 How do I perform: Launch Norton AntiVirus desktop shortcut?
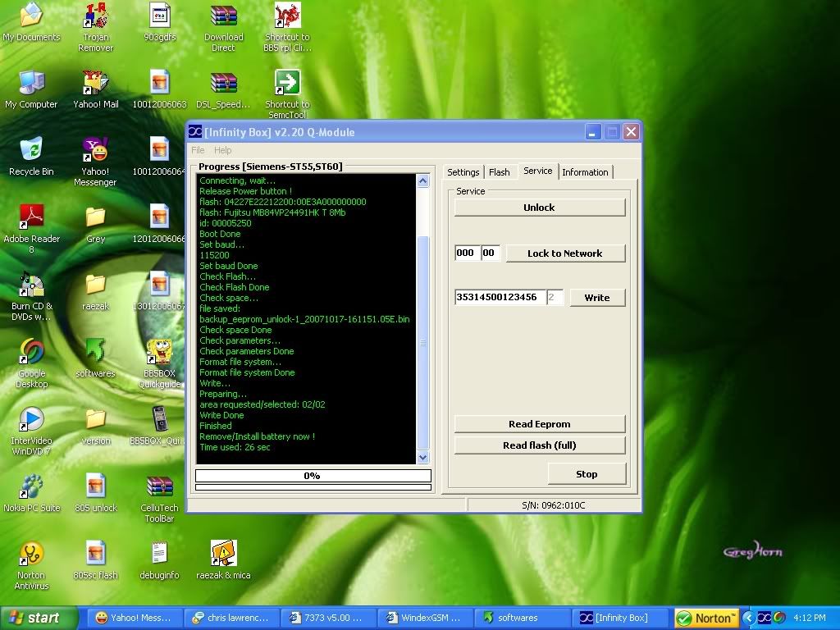(x=31, y=566)
